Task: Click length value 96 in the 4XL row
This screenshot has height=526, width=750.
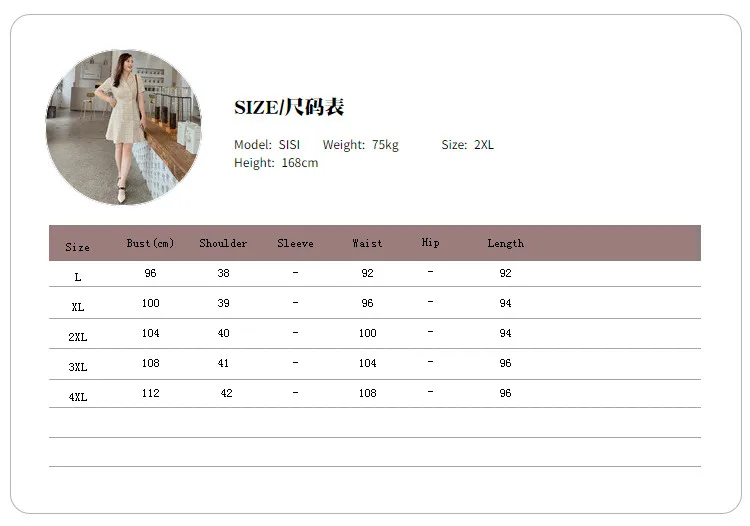Action: (x=506, y=393)
